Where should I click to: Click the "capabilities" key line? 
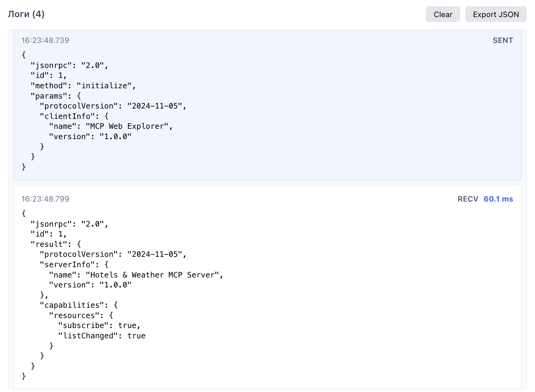(78, 305)
